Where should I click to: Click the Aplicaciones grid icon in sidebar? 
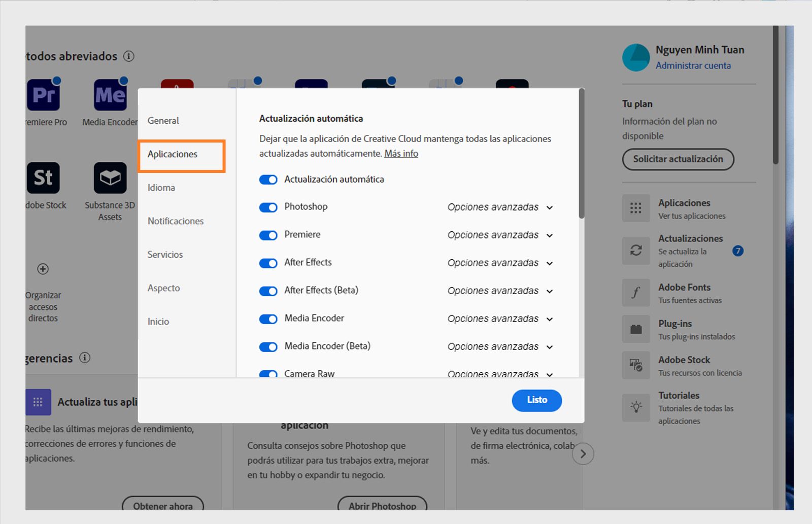636,208
